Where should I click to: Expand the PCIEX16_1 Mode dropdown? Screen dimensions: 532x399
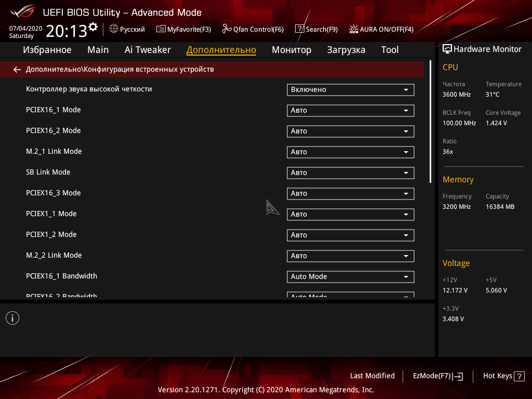pos(351,110)
